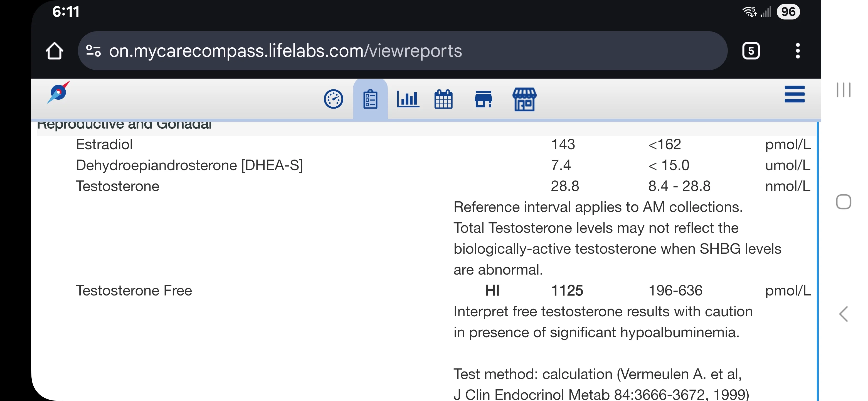Image resolution: width=868 pixels, height=401 pixels.
Task: Tap the Android home square button
Action: (843, 202)
